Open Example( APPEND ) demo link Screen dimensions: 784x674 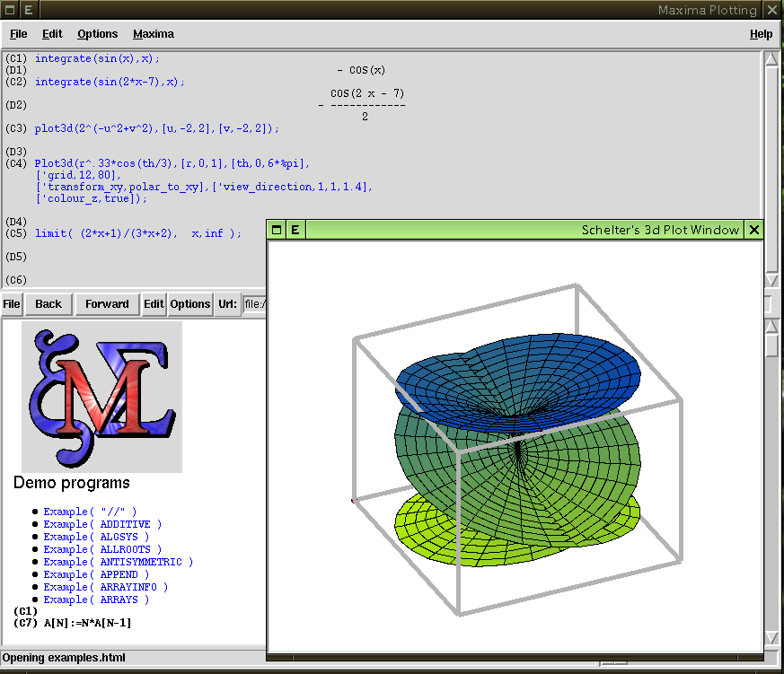tap(96, 574)
